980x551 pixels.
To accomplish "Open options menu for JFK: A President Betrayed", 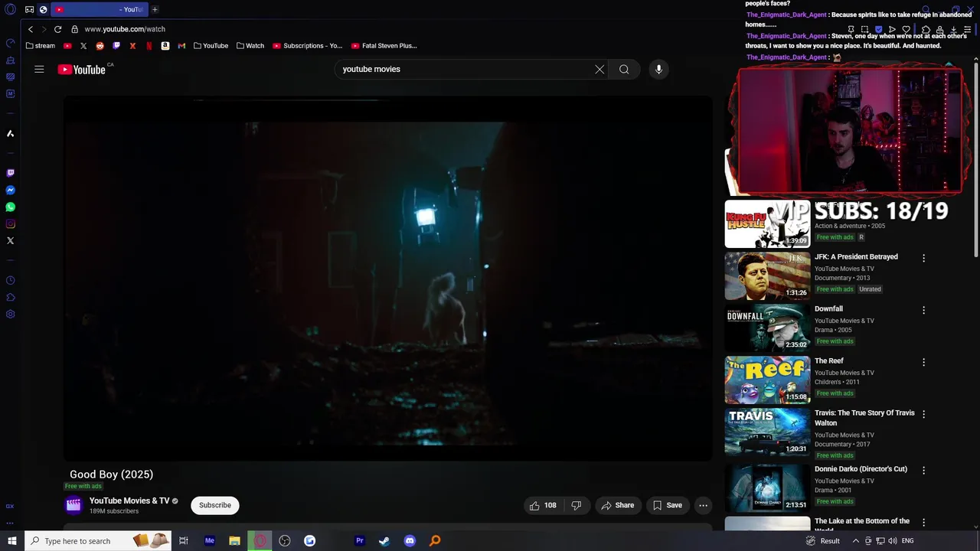I will point(923,258).
